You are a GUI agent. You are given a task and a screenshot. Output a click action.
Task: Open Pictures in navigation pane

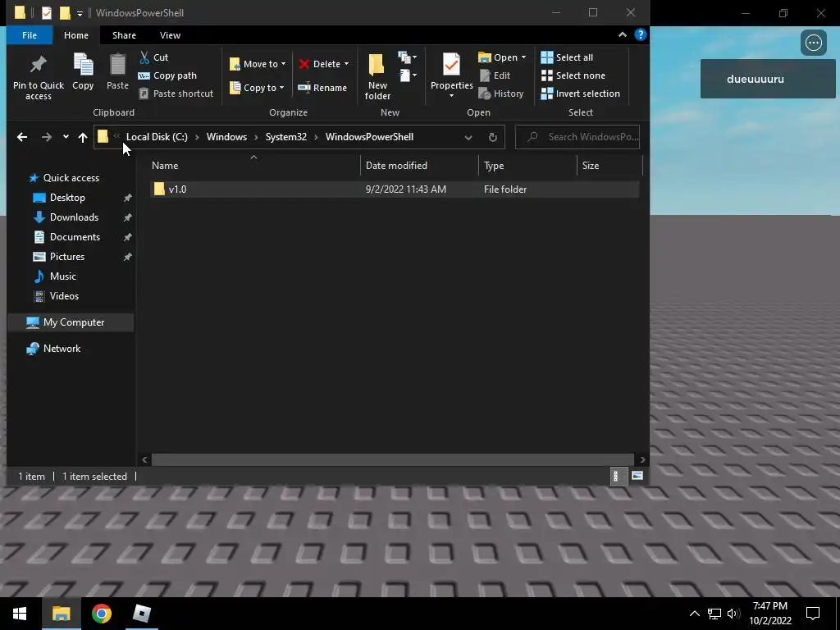(66, 257)
